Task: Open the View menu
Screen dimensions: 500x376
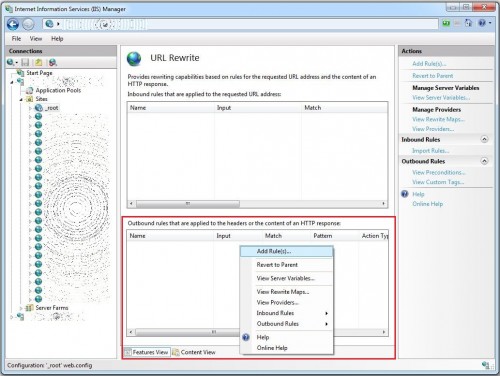Action: coord(36,39)
